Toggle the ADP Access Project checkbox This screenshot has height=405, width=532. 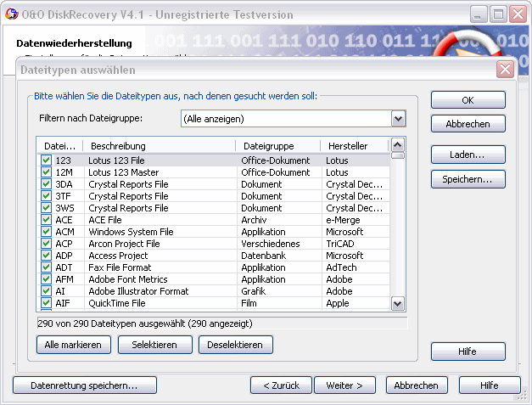pos(46,255)
